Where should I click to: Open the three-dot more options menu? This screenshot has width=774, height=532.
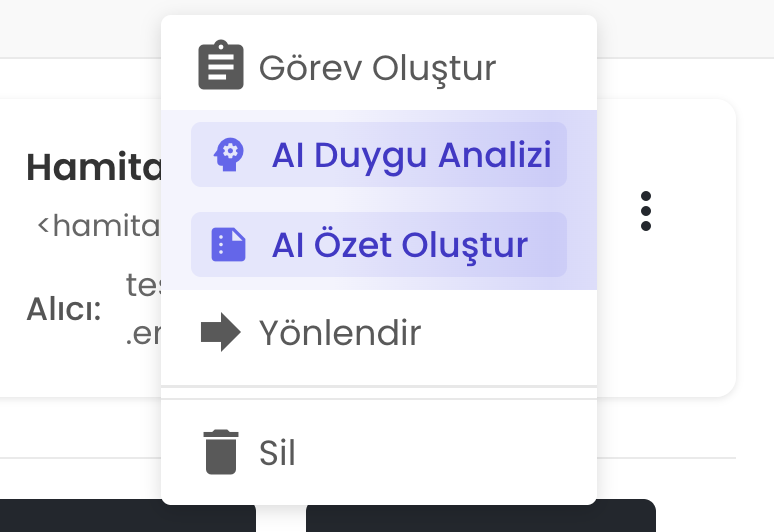coord(646,211)
